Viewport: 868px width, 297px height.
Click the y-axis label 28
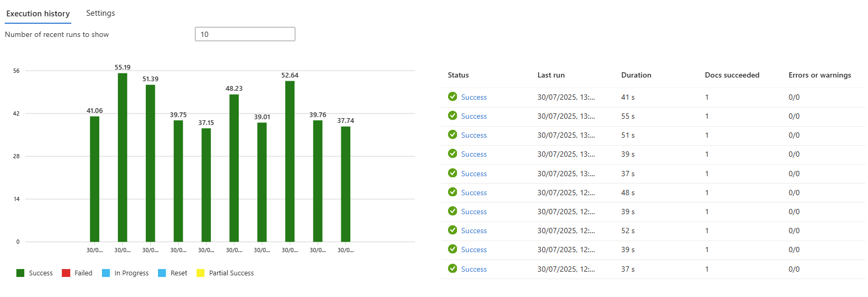tap(16, 156)
